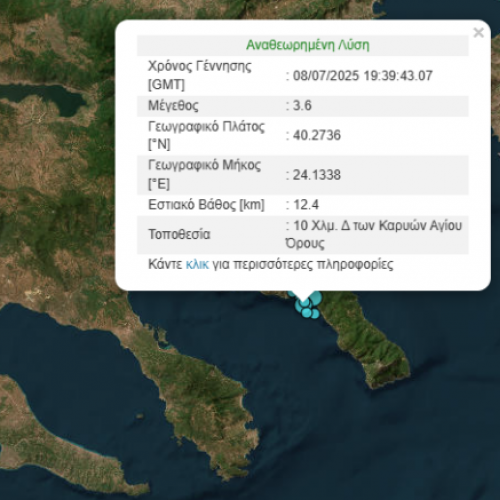
Task: Click the 'Γεωγραφικό Πλάτος [°N]' label
Action: pos(206,135)
